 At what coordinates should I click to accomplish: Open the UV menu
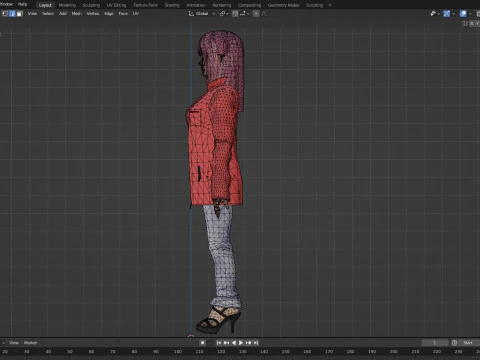pyautogui.click(x=136, y=14)
